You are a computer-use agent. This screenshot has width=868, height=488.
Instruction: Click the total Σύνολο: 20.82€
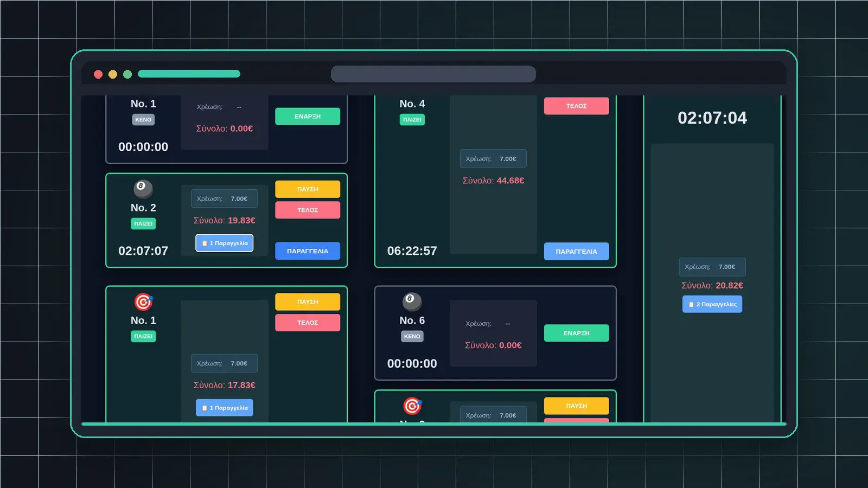(x=712, y=285)
